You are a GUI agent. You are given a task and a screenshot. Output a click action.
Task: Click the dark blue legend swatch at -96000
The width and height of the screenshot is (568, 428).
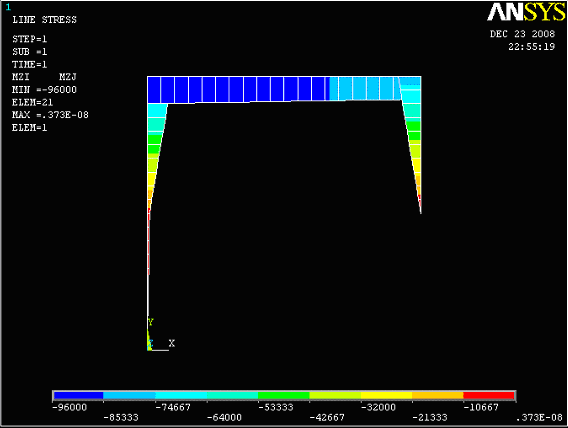(79, 395)
